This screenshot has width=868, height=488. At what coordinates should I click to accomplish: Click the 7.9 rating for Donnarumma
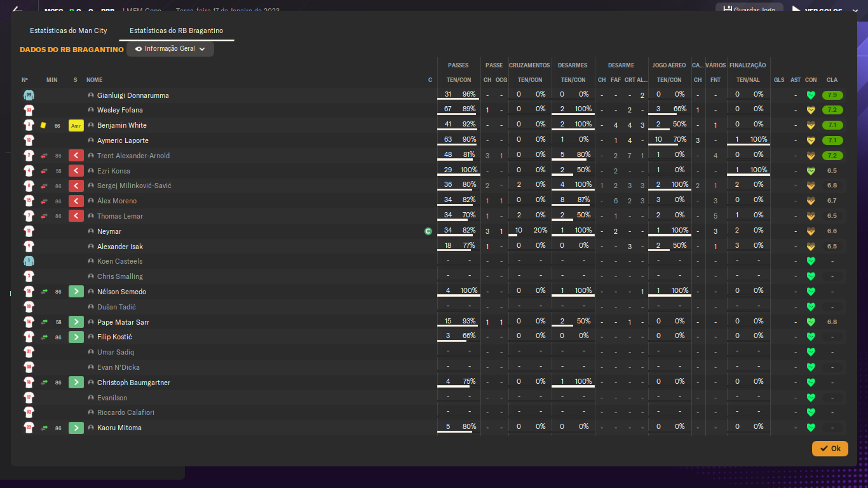832,95
